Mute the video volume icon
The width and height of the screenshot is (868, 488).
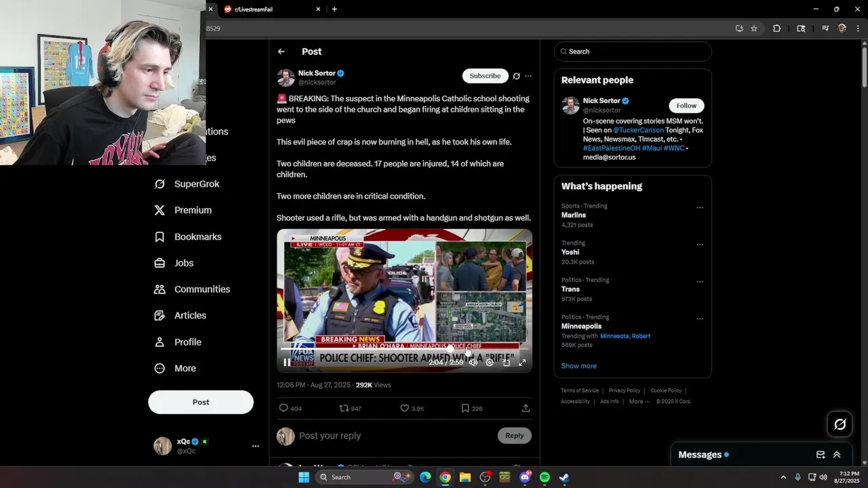[x=473, y=363]
